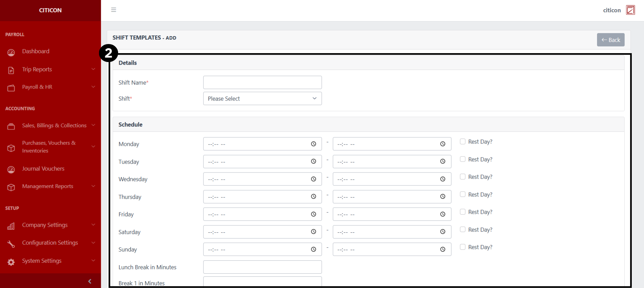Viewport: 644px width, 288px height.
Task: Click the Friday end time field
Action: [392, 214]
